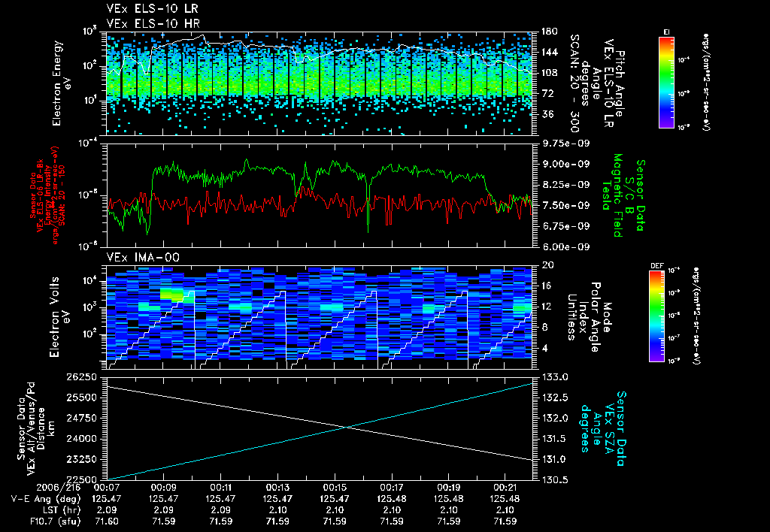770x532 pixels.
Task: Click the IMA-00 ion spectrogram panel
Action: click(319, 317)
